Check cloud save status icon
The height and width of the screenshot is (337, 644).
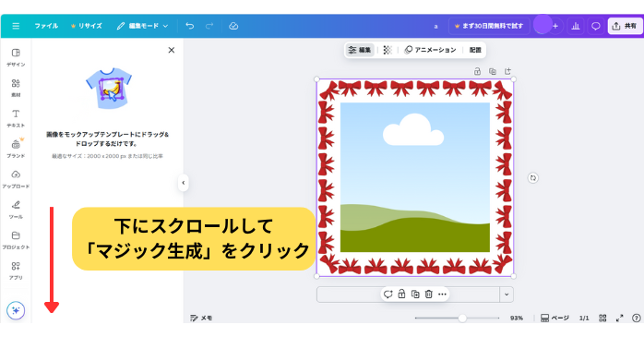[x=233, y=26]
